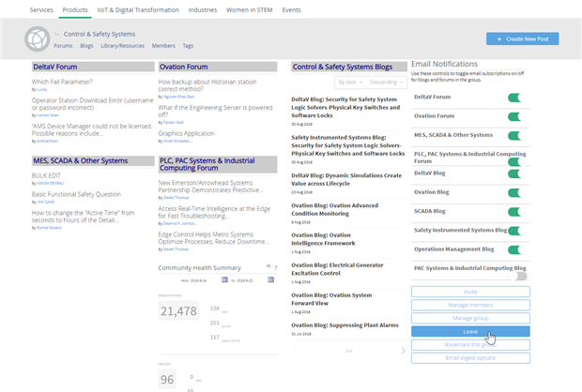
Task: Open IIoT & Digital Transformation menu
Action: click(x=138, y=10)
